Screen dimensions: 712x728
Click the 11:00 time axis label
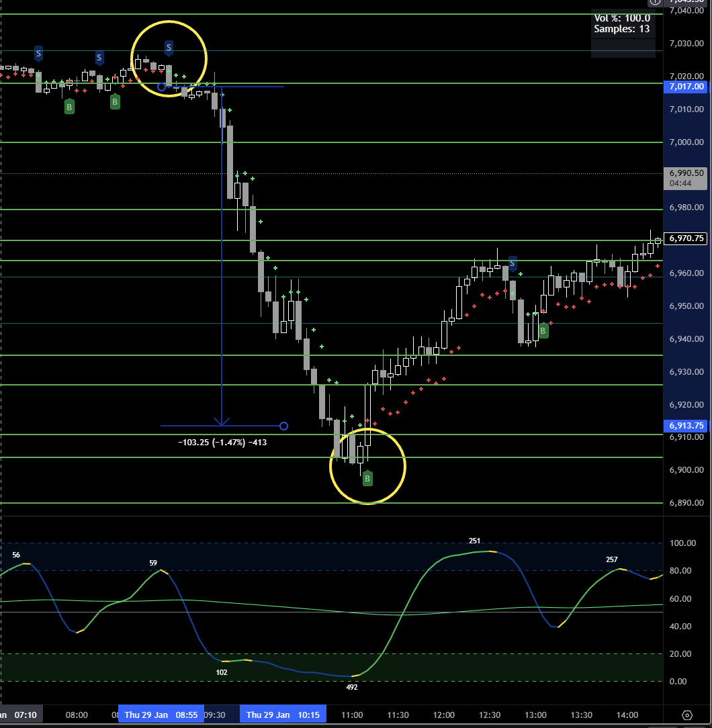352,715
